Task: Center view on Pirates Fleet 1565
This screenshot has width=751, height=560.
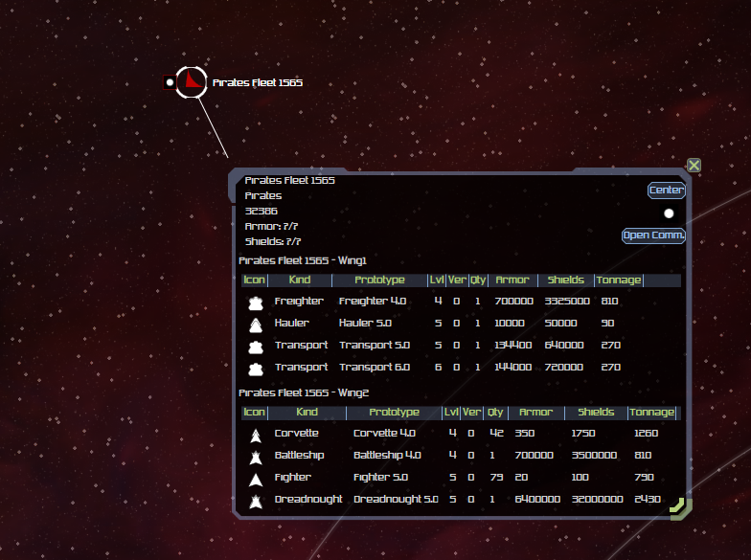Action: tap(667, 190)
